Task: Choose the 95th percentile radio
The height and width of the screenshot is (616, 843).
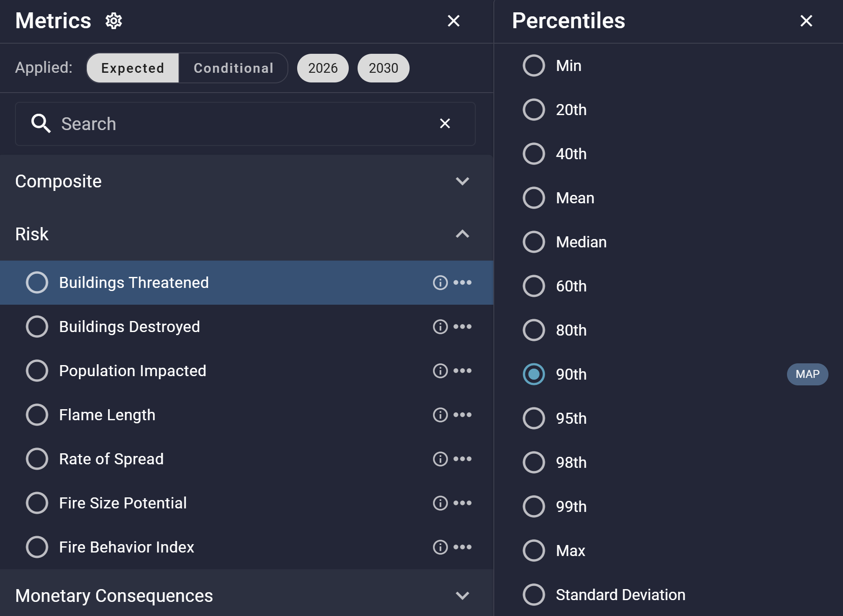Action: 534,418
